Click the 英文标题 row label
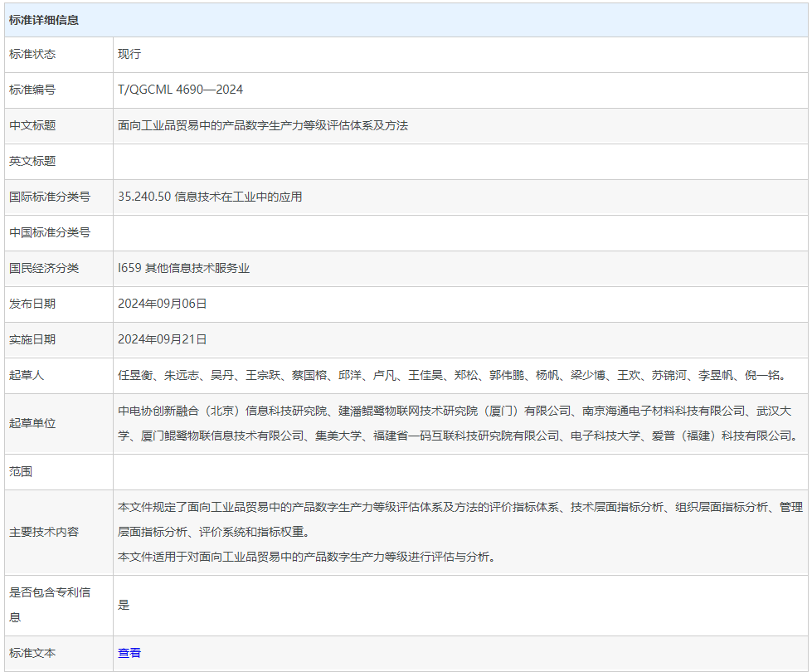Image resolution: width=812 pixels, height=672 pixels. 32,161
